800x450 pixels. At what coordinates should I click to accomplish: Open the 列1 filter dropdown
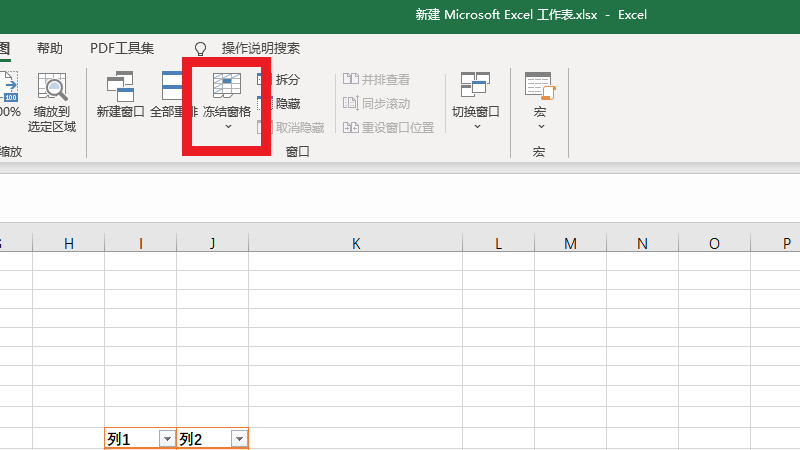pyautogui.click(x=166, y=439)
